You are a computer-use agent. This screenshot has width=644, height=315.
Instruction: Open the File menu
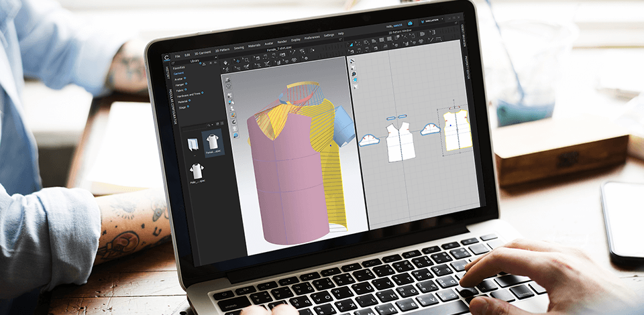tap(177, 56)
